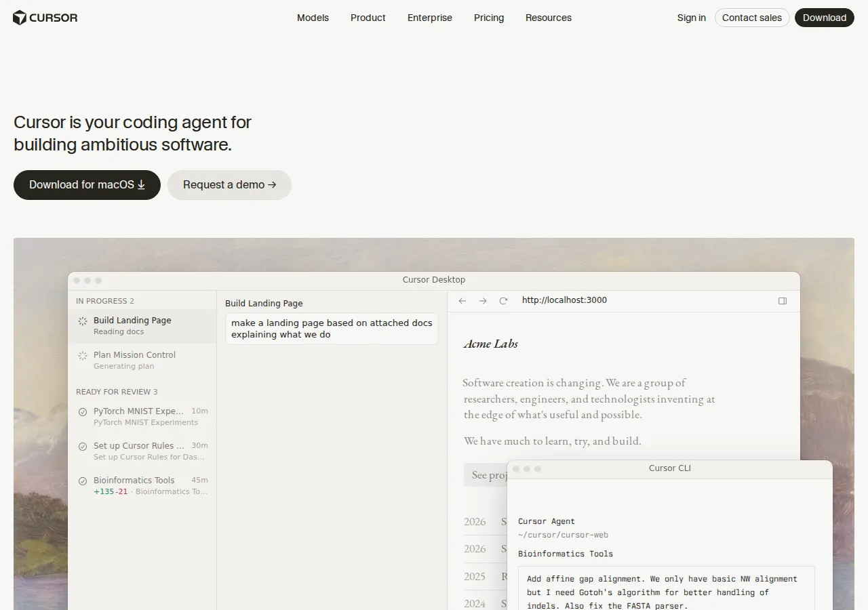868x610 pixels.
Task: Click the Cursor Desktop window title
Action: point(434,280)
